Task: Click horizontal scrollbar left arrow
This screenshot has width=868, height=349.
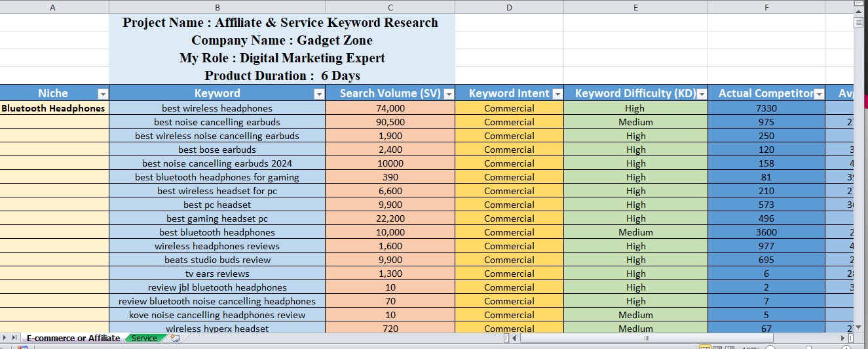Action: coord(514,339)
